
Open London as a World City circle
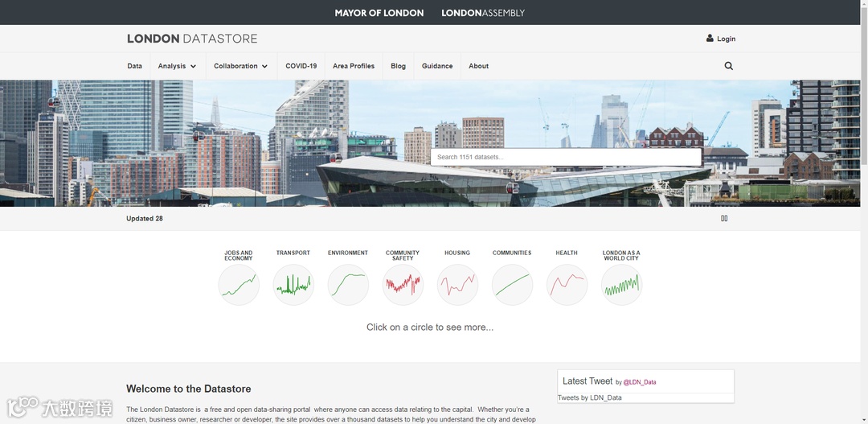621,285
